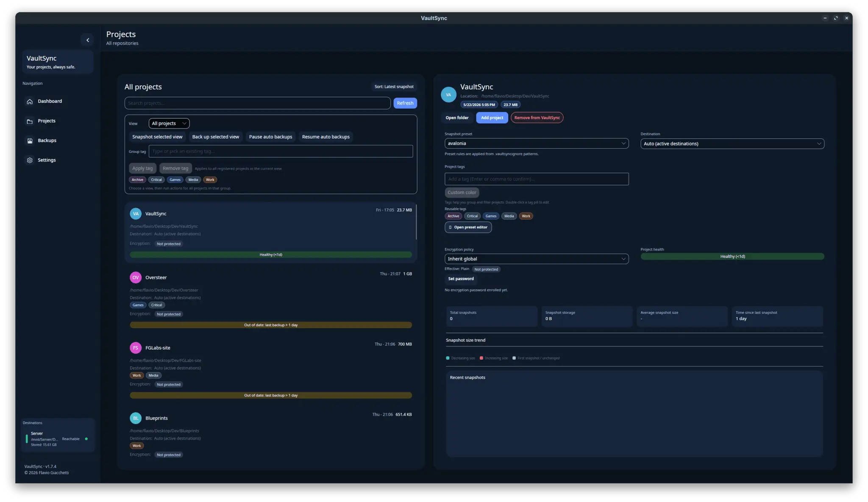Click the Add project button
This screenshot has width=868, height=502.
[x=492, y=117]
